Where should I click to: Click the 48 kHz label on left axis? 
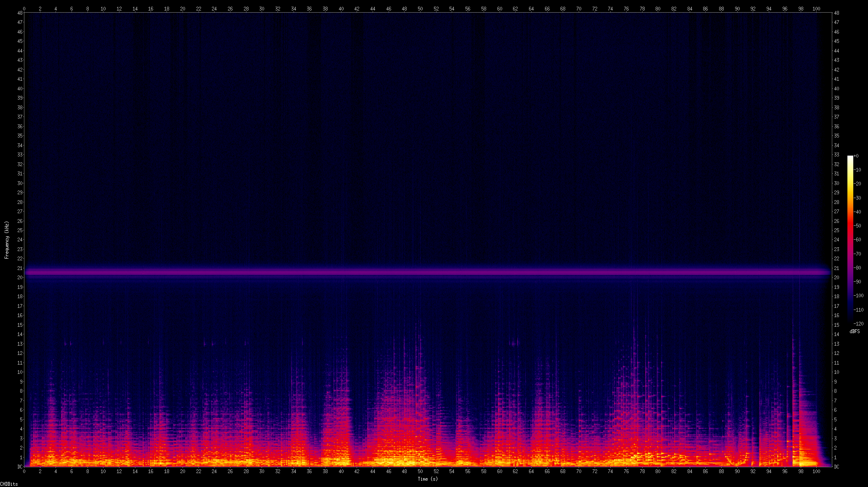point(20,13)
